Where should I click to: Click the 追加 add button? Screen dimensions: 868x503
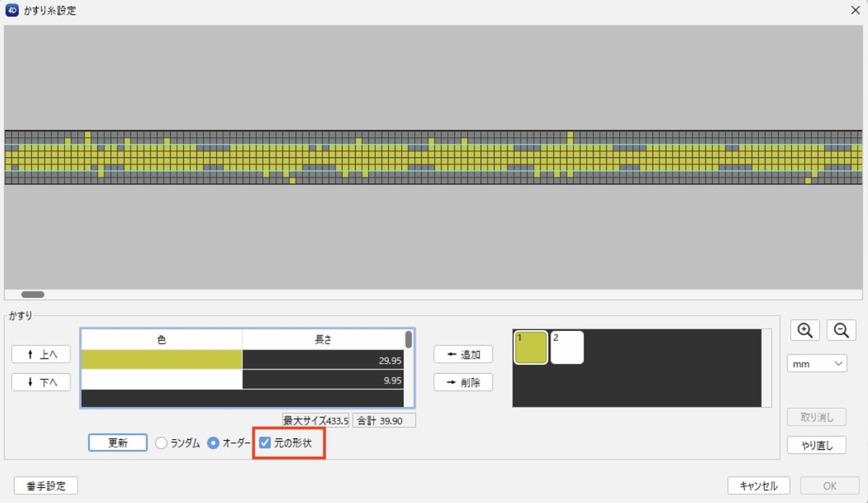(463, 354)
